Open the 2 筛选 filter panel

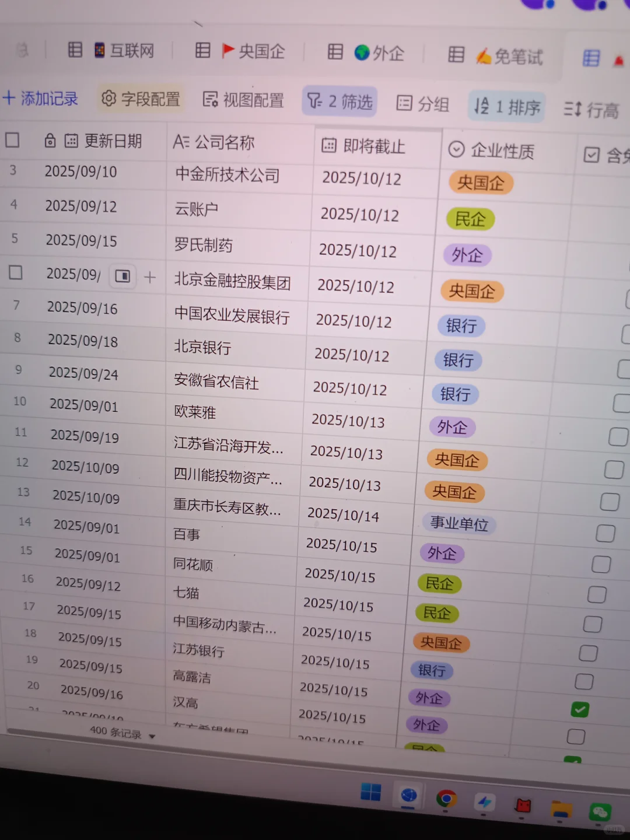click(339, 102)
